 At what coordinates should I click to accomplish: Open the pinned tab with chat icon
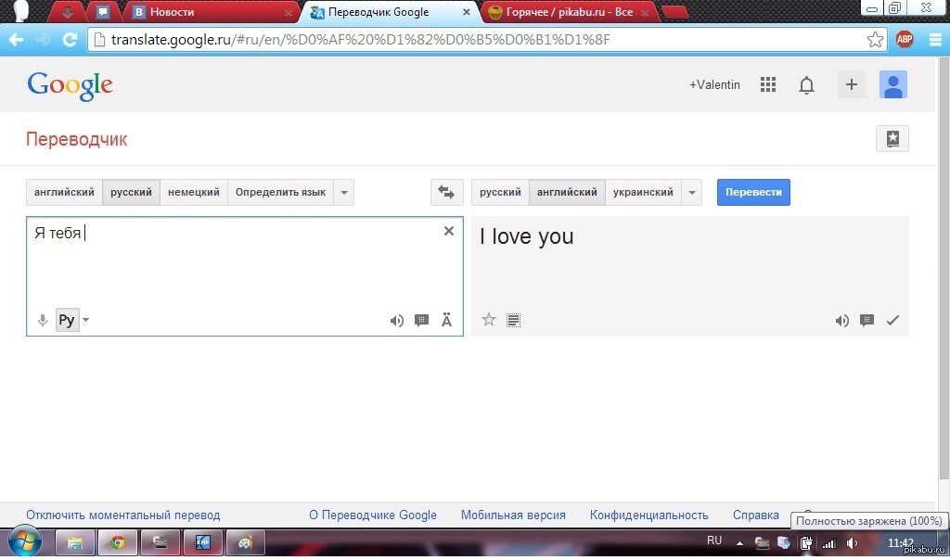pyautogui.click(x=103, y=12)
